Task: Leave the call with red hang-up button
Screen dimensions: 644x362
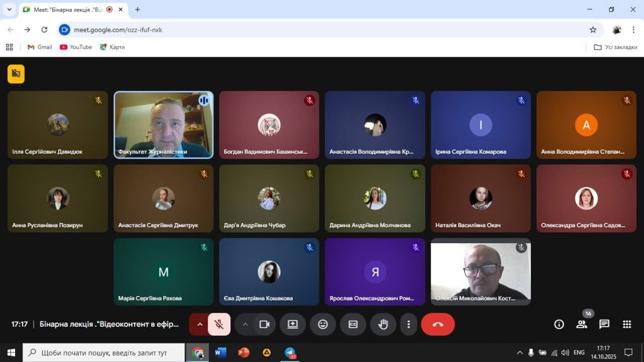Action: tap(438, 324)
